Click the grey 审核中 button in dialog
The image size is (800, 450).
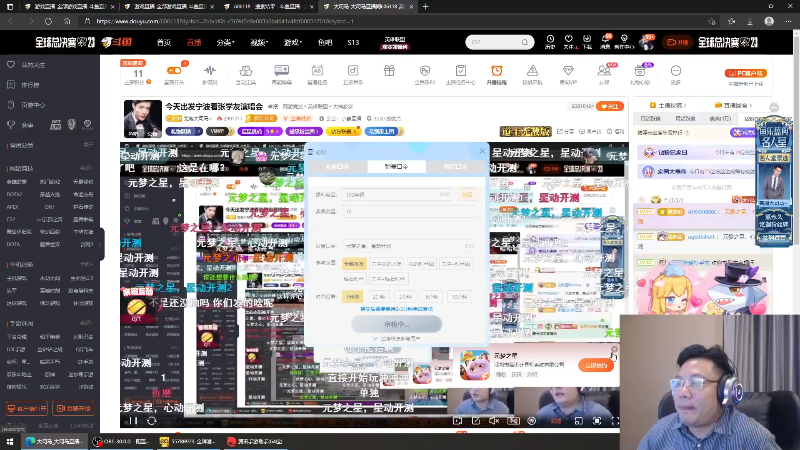pos(396,324)
